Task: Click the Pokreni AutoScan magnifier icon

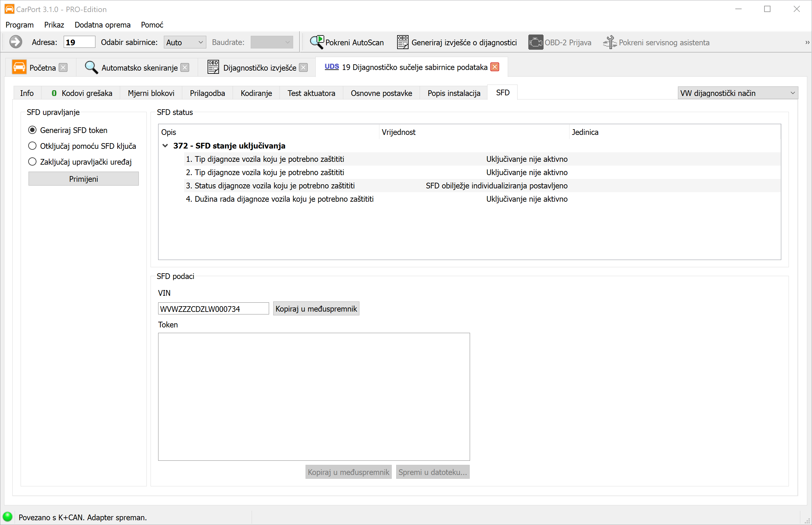Action: [x=317, y=42]
